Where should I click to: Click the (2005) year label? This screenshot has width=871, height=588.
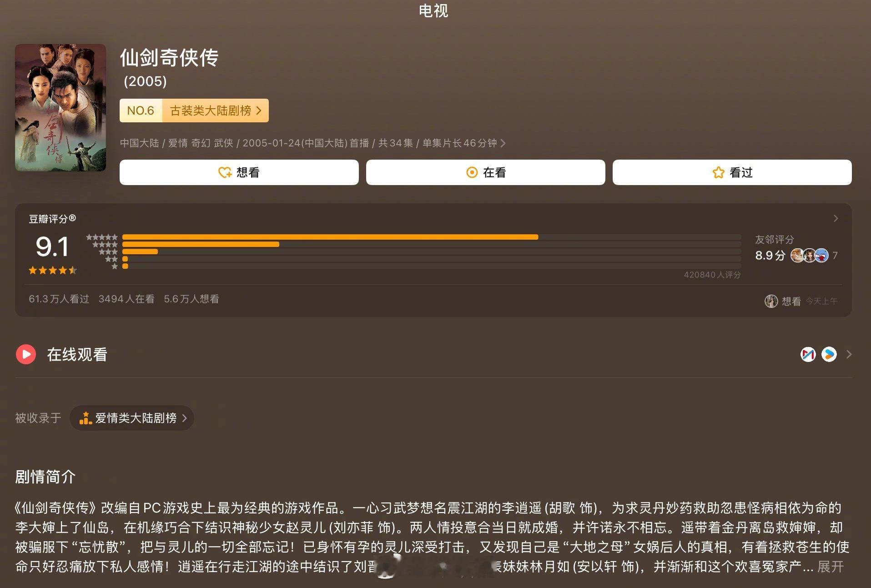coord(145,81)
